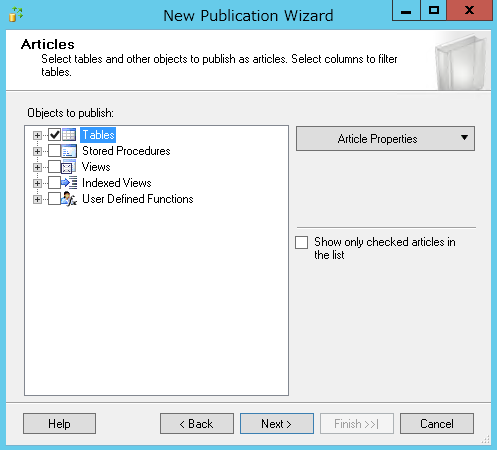Click the Tables category icon

pos(69,135)
